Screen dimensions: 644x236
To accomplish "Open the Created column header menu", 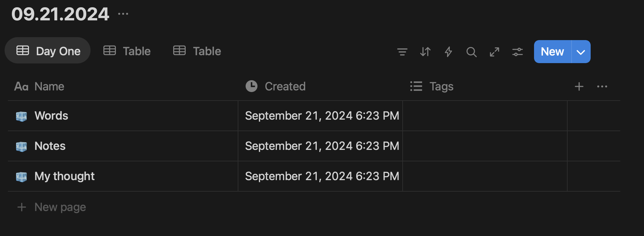I will point(276,86).
